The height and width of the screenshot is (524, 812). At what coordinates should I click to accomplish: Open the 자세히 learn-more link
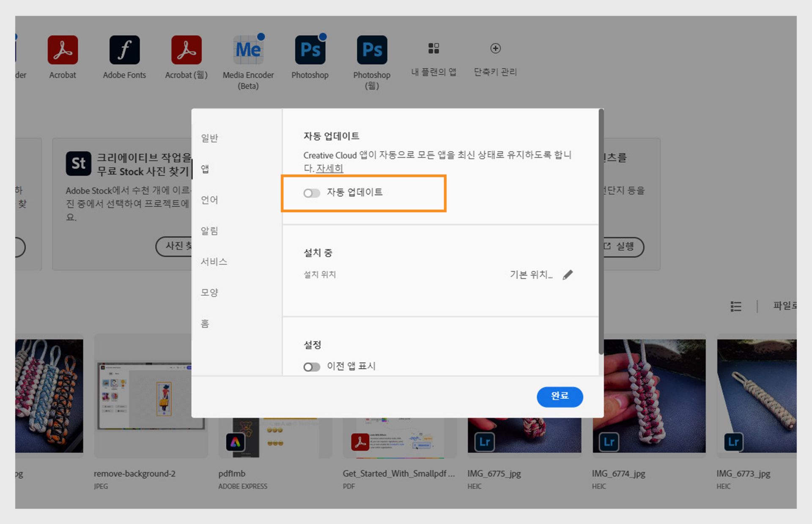coord(329,168)
